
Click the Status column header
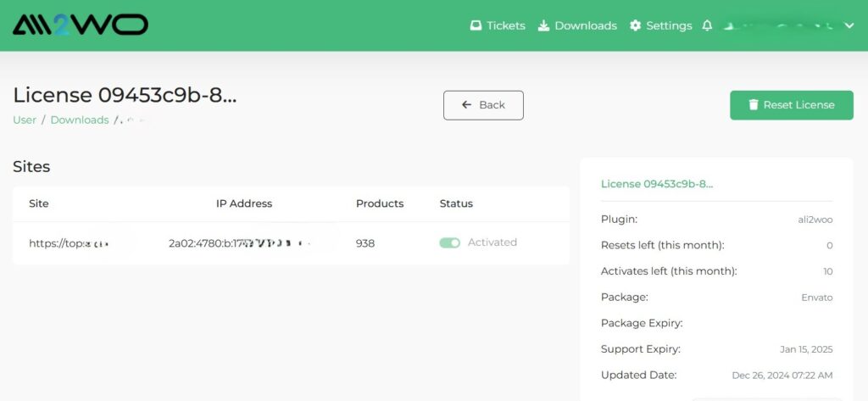(456, 203)
